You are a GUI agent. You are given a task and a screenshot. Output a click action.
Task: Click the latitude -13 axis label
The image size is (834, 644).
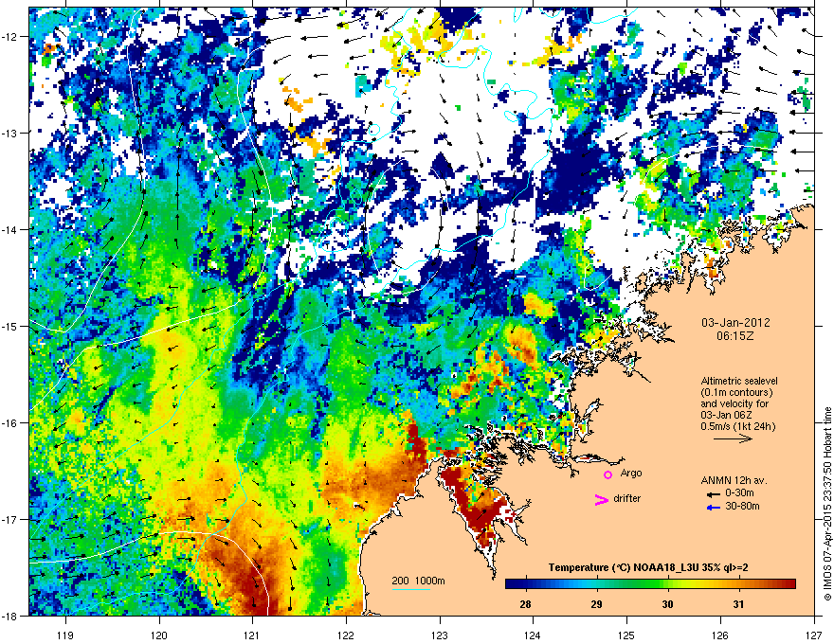[9, 133]
